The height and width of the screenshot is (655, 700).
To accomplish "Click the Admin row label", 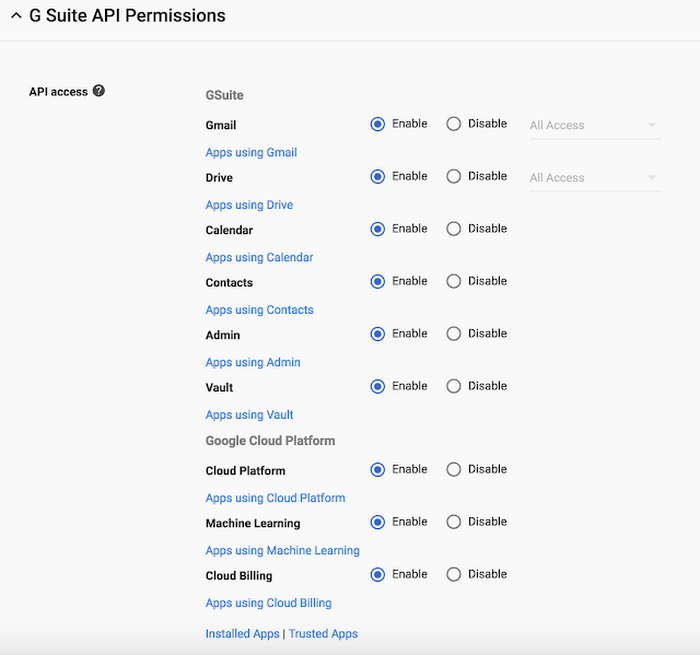I will click(223, 335).
